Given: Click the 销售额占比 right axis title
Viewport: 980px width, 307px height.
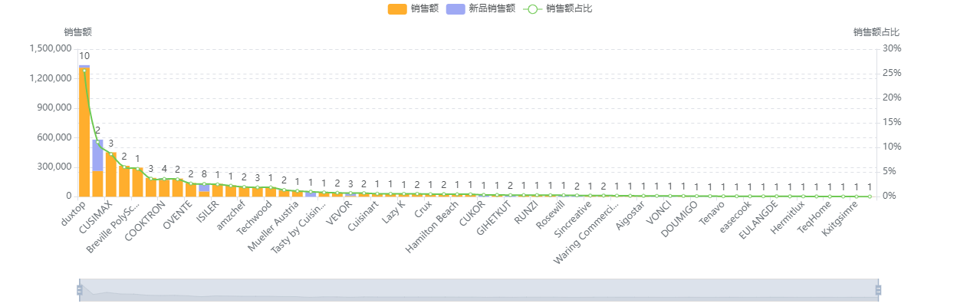Looking at the screenshot, I should [876, 32].
